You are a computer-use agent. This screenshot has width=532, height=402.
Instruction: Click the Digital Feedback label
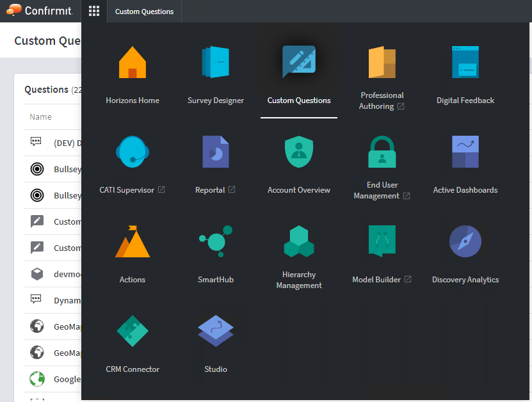click(x=465, y=100)
